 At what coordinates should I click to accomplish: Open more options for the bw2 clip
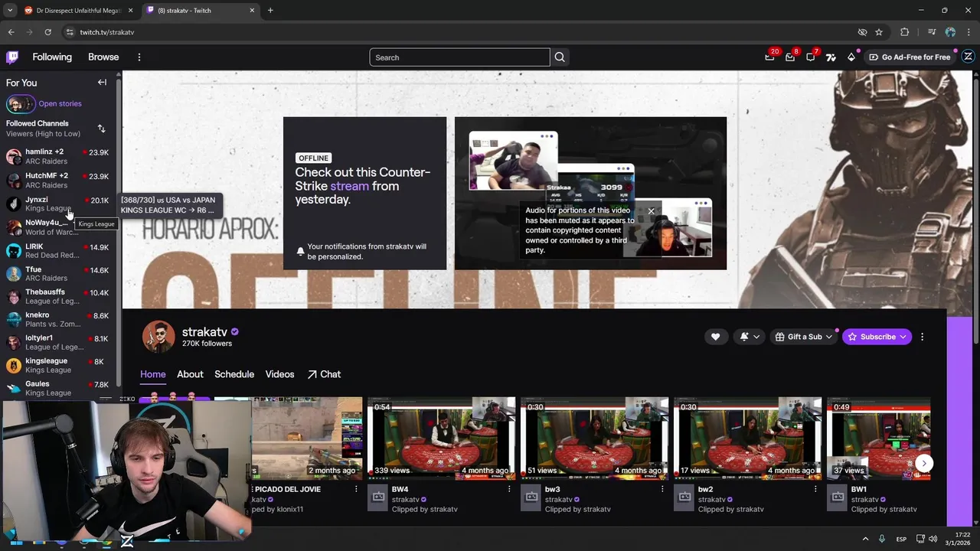coord(815,489)
